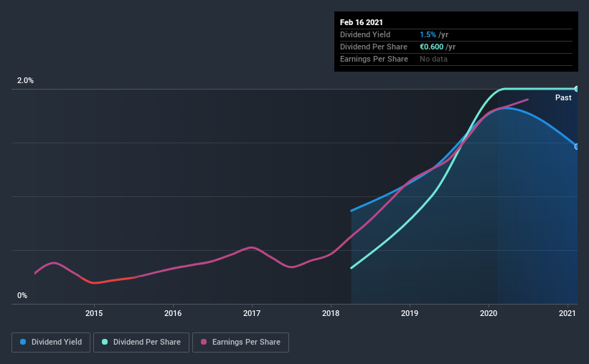Select the blue Dividend Yield endpoint marker

[x=576, y=146]
